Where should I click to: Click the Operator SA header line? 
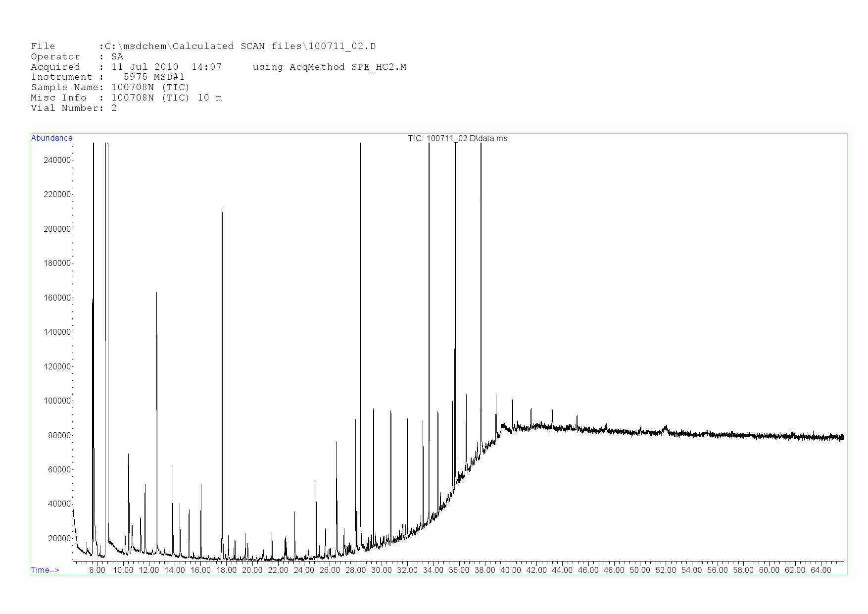coord(77,57)
